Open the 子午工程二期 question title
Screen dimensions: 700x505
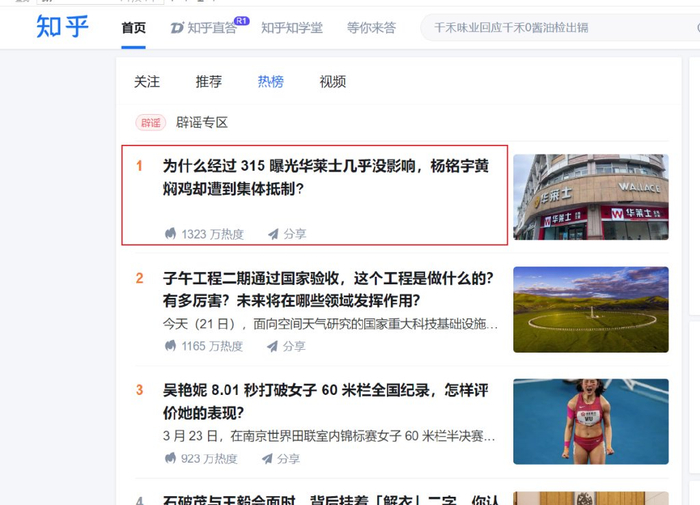click(x=328, y=289)
